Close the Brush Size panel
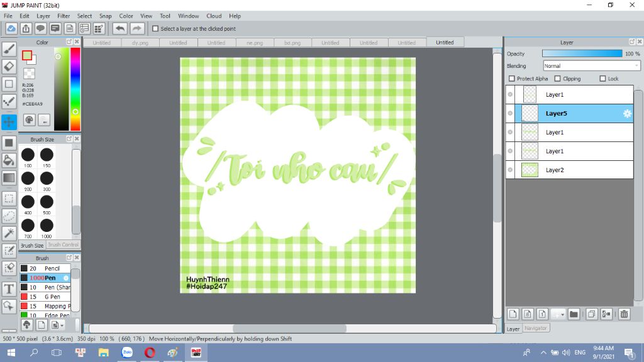The image size is (644, 362). (77, 139)
